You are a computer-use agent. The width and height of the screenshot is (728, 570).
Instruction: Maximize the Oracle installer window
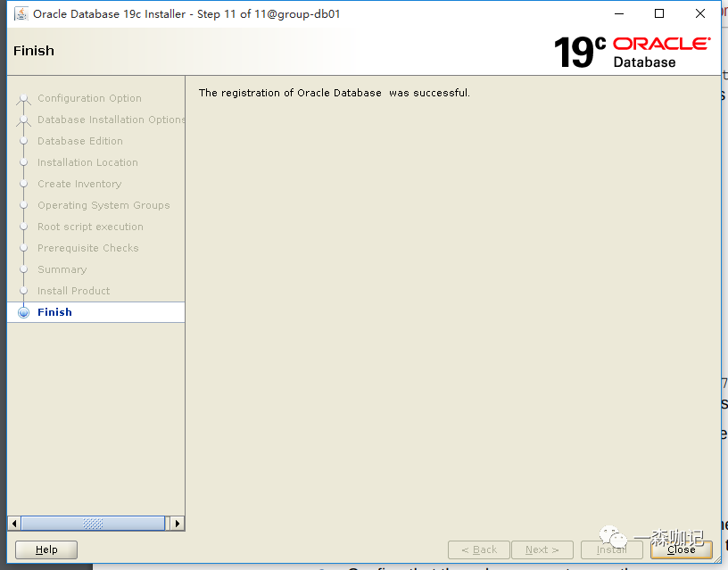659,14
